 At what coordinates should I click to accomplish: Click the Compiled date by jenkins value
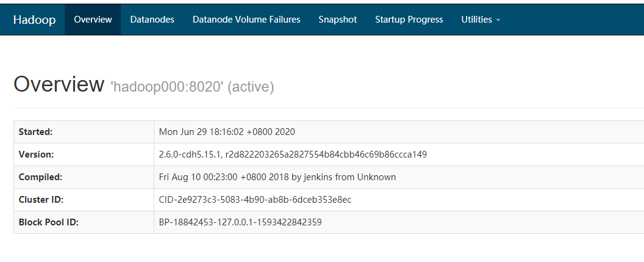pyautogui.click(x=277, y=177)
